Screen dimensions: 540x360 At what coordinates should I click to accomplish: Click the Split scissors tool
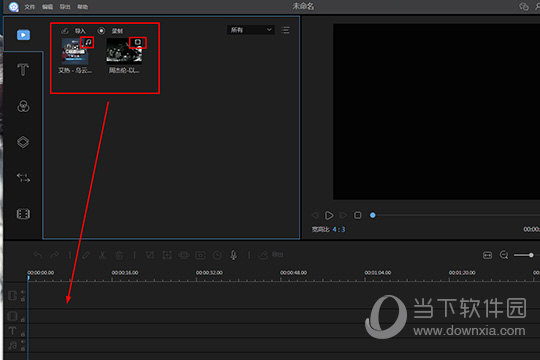pos(102,255)
